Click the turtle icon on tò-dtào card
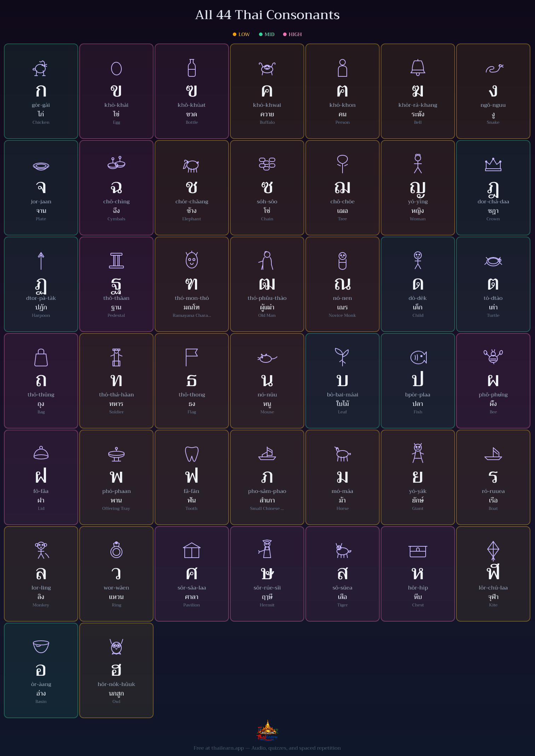This screenshot has height=756, width=535. click(x=493, y=261)
